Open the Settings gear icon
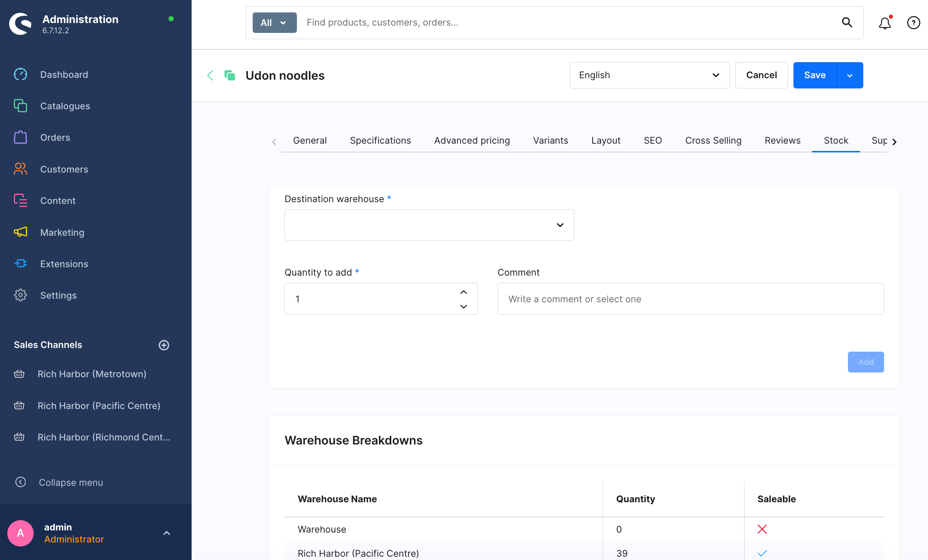This screenshot has width=928, height=560. pyautogui.click(x=20, y=295)
